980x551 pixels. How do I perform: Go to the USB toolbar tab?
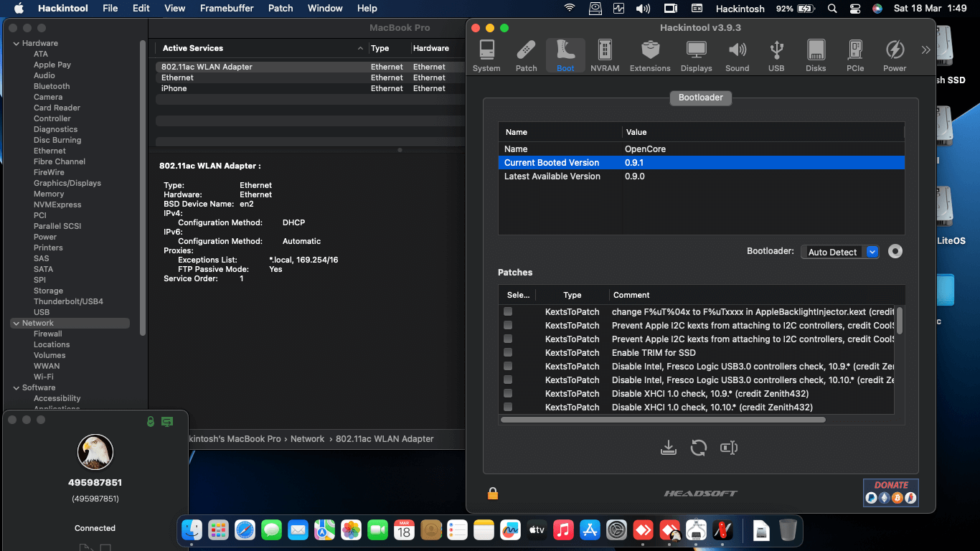[x=776, y=56]
